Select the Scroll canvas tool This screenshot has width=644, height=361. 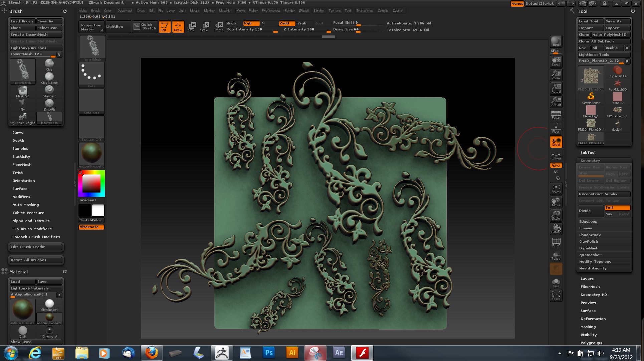[x=556, y=61]
